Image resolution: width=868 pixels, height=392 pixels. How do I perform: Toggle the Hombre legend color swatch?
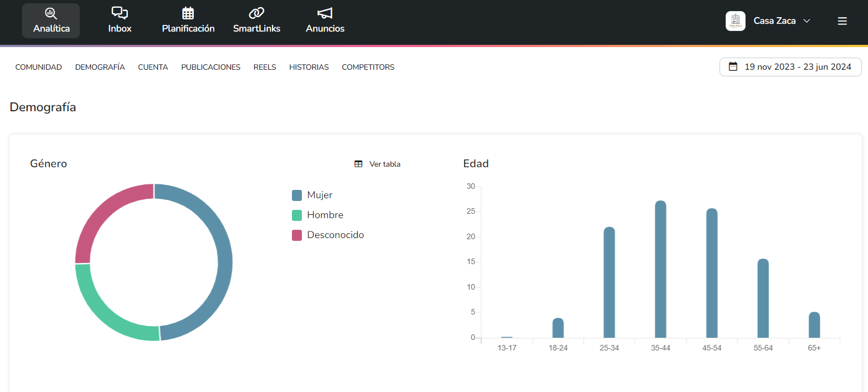click(297, 215)
